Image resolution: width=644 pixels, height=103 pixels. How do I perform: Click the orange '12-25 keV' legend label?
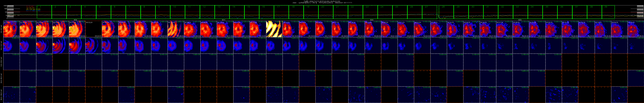pos(30,8)
